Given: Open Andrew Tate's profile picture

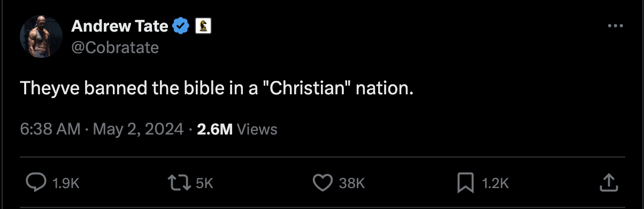Looking at the screenshot, I should [x=41, y=36].
